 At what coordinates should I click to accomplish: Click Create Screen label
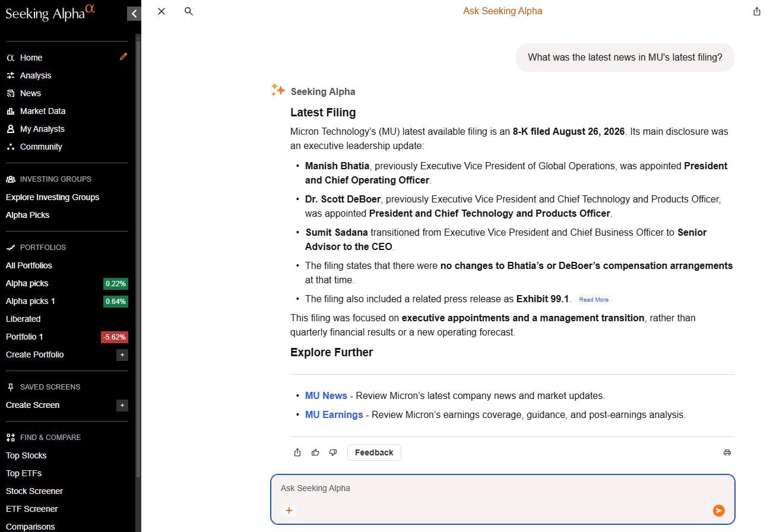coord(33,405)
